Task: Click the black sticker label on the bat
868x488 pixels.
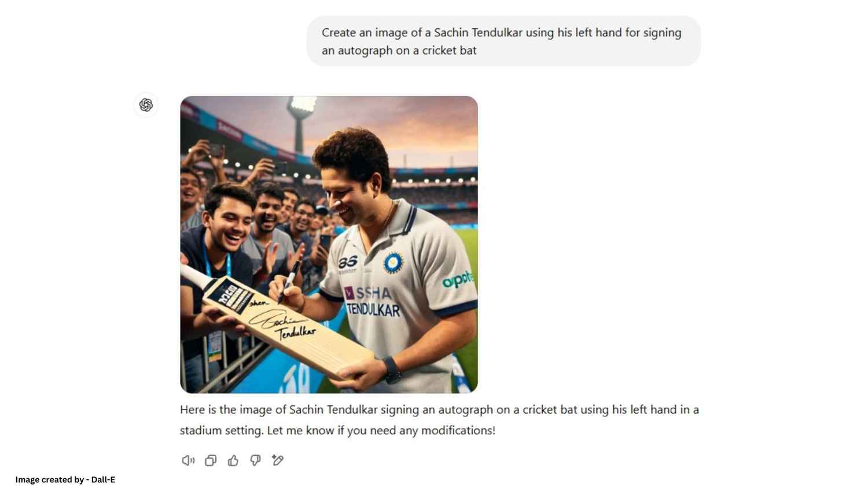Action: pos(230,296)
